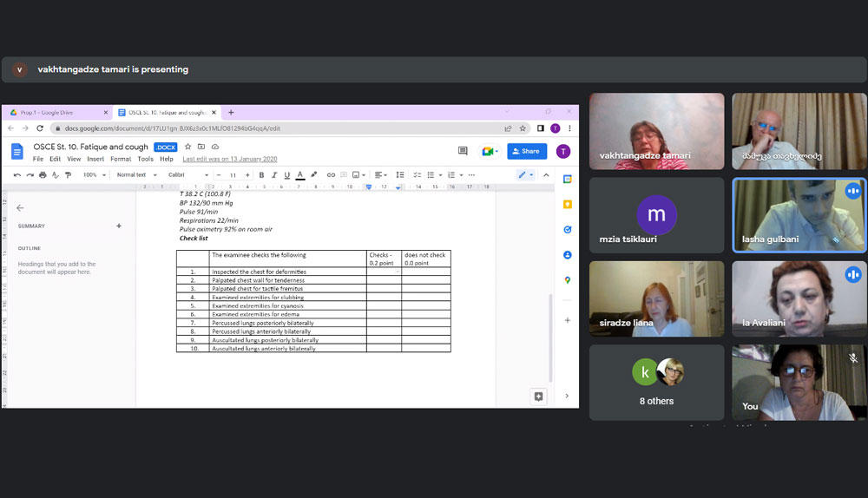Toggle underline formatting
Image resolution: width=868 pixels, height=498 pixels.
point(286,175)
